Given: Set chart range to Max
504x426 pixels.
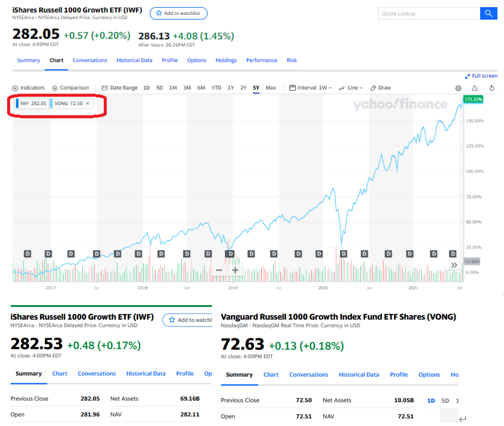Looking at the screenshot, I should pos(271,88).
